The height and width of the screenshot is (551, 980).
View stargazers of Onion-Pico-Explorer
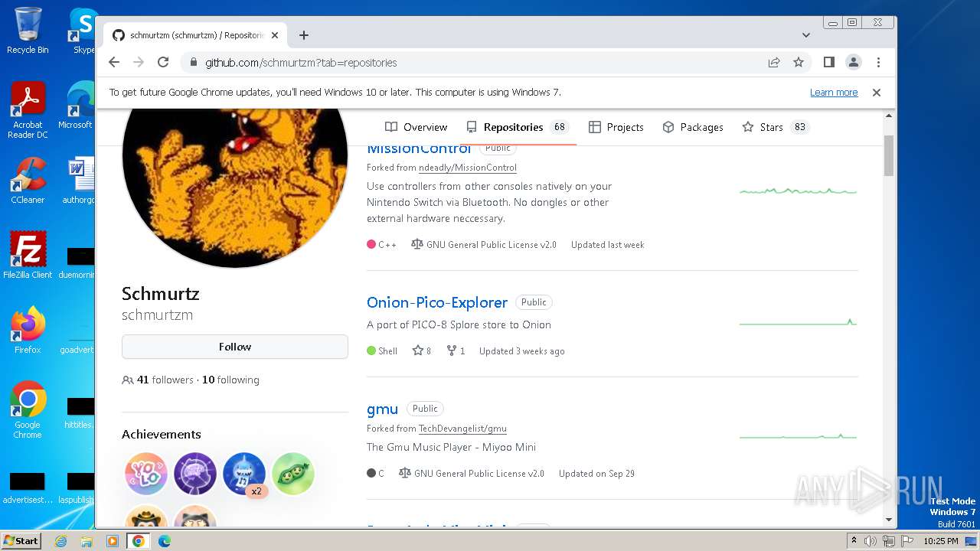422,351
